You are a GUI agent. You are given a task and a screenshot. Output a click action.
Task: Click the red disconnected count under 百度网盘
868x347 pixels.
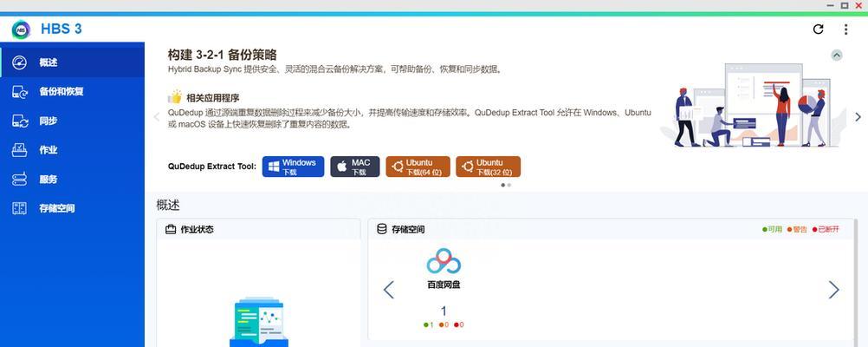click(x=459, y=324)
